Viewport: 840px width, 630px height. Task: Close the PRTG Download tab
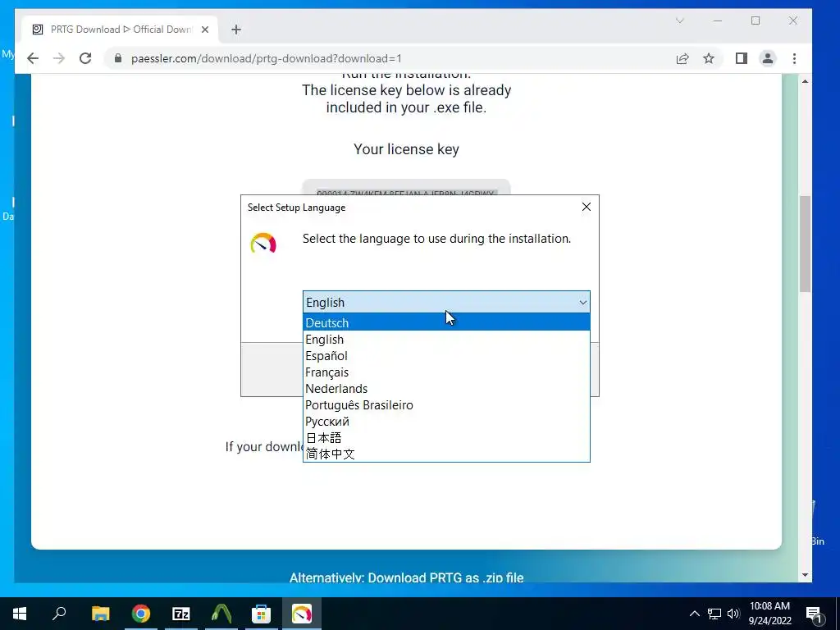pos(204,30)
